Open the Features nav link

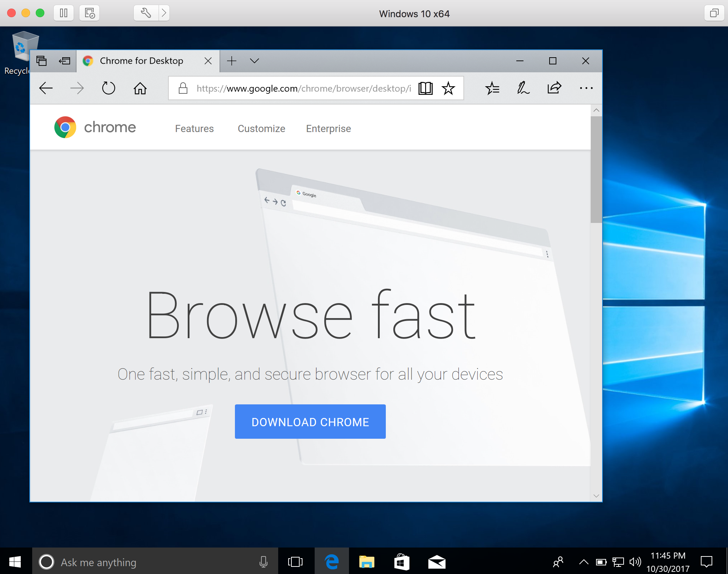pyautogui.click(x=194, y=128)
